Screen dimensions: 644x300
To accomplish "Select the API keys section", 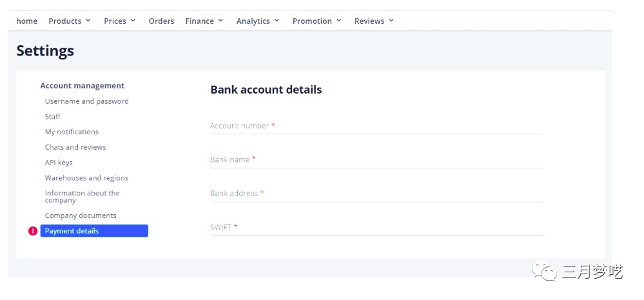I will [59, 163].
